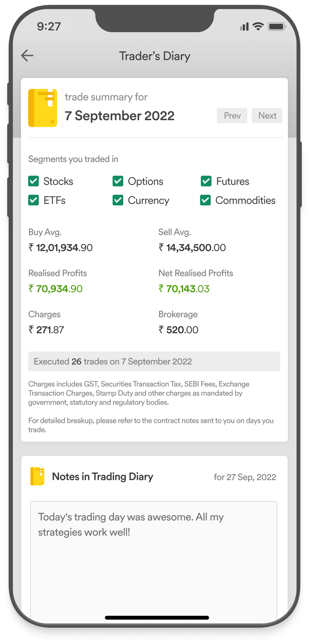The height and width of the screenshot is (644, 309).
Task: Toggle the Currency segment checkbox
Action: coord(118,200)
